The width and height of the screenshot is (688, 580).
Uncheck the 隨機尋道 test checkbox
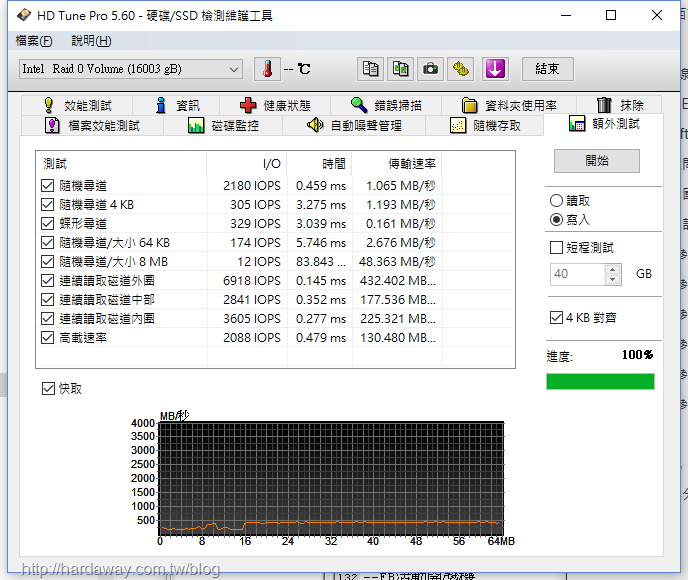47,186
